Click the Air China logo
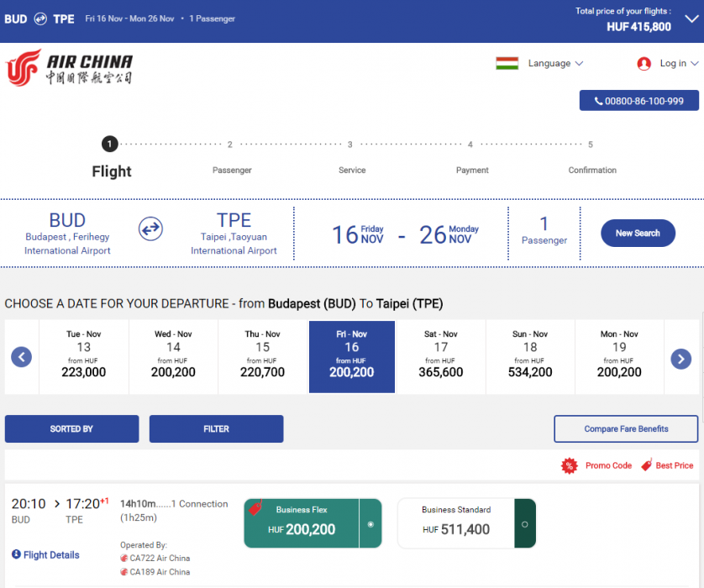Image resolution: width=704 pixels, height=588 pixels. pyautogui.click(x=69, y=67)
